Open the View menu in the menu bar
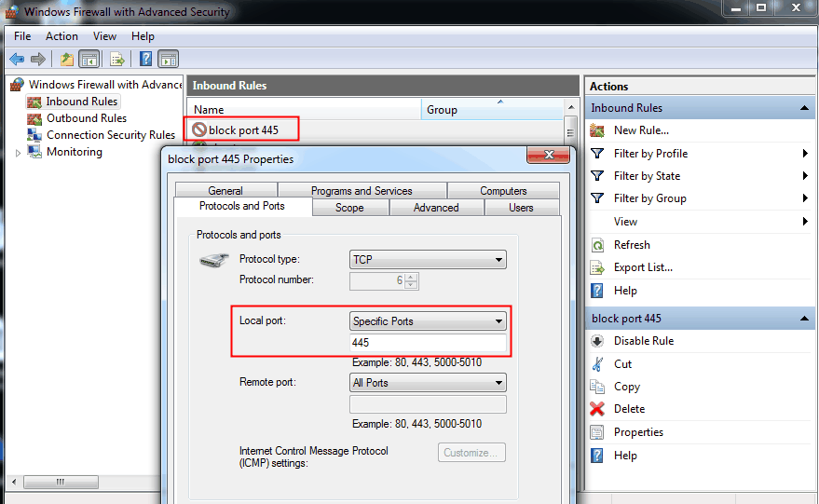 [104, 36]
